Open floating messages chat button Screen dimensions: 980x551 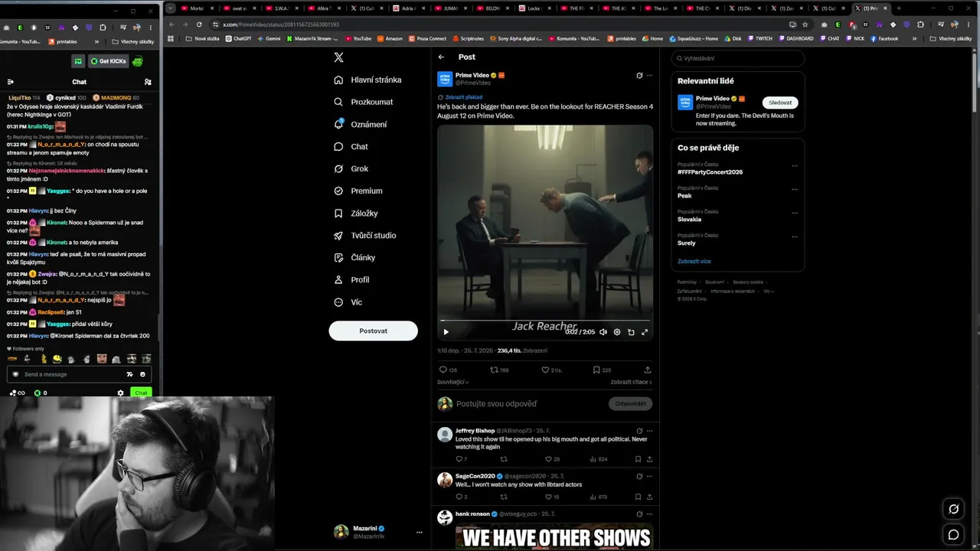(953, 535)
